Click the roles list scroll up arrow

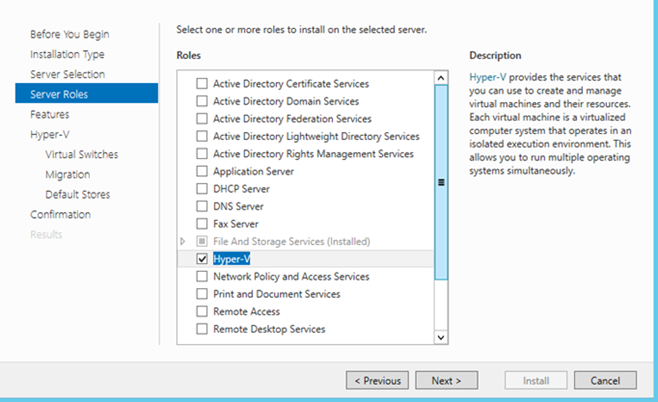click(441, 78)
